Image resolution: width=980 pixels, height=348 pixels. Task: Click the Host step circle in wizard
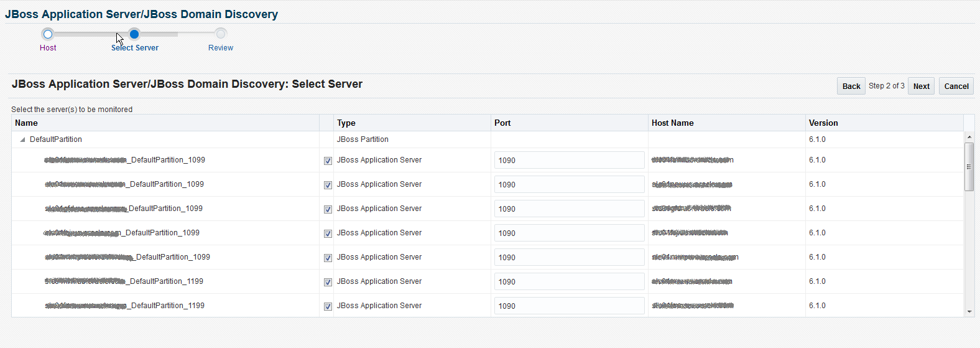coord(48,34)
